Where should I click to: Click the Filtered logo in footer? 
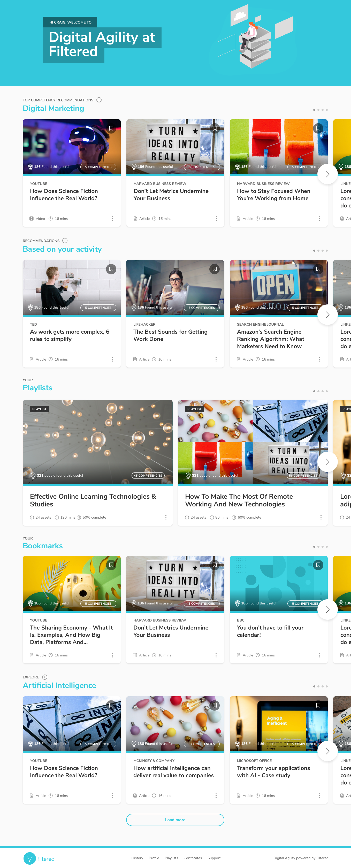39,858
